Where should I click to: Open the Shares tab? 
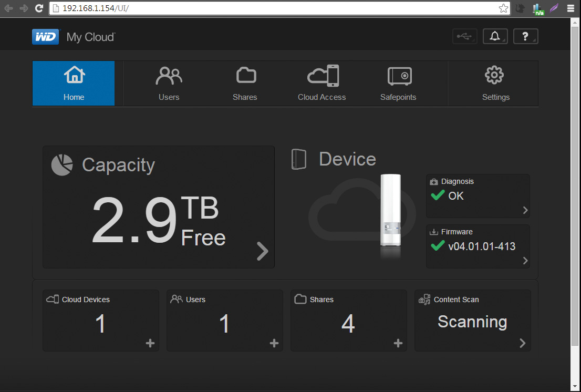tap(245, 83)
